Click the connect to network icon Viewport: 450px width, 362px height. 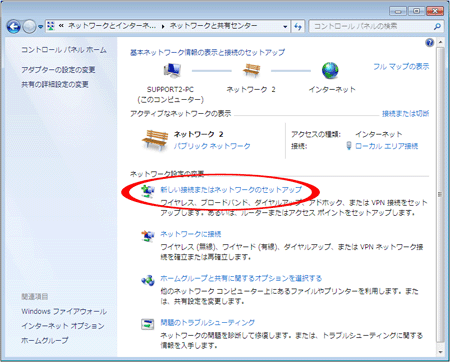tap(148, 236)
